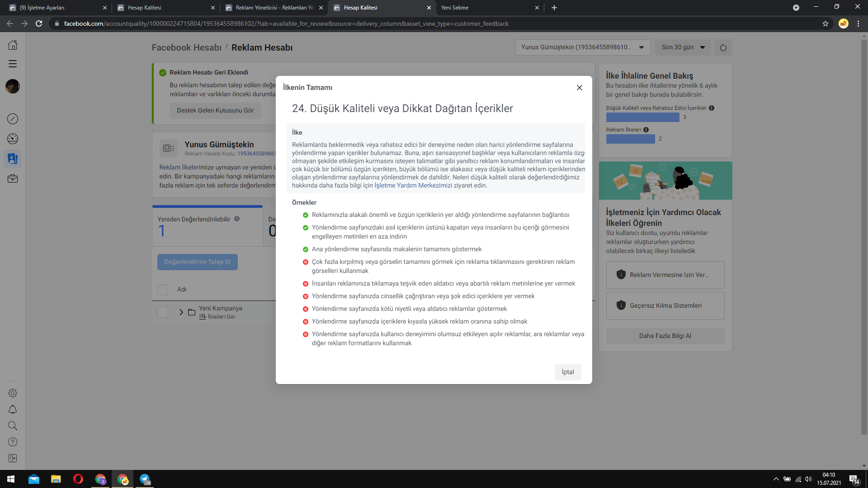Click the Facebook Hesabı breadcrumb

click(x=187, y=47)
